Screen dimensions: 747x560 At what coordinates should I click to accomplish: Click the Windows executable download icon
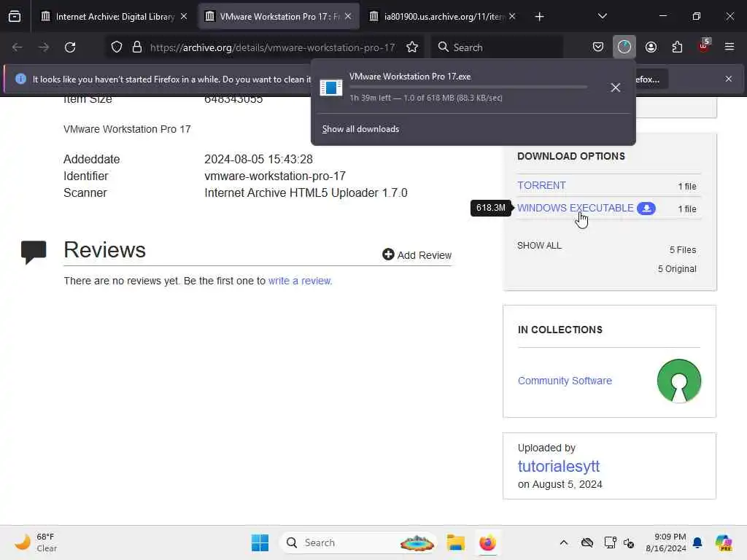coord(646,209)
